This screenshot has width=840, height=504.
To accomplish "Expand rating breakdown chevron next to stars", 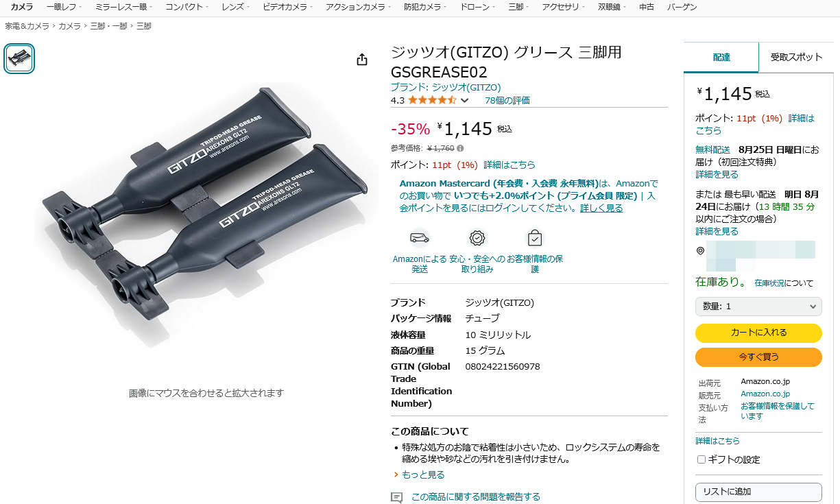I will (x=464, y=101).
